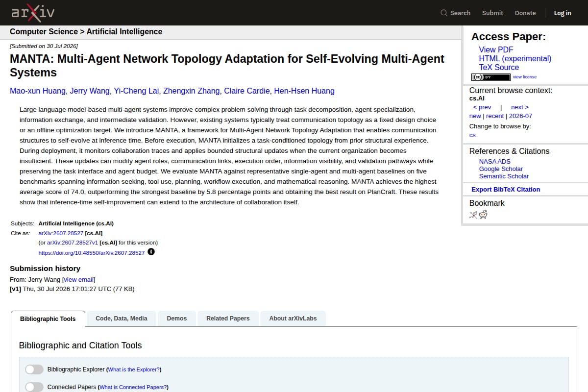Click arXiv:2607.28527v1 version link
Screen dimensions: 588x392
coord(73,243)
